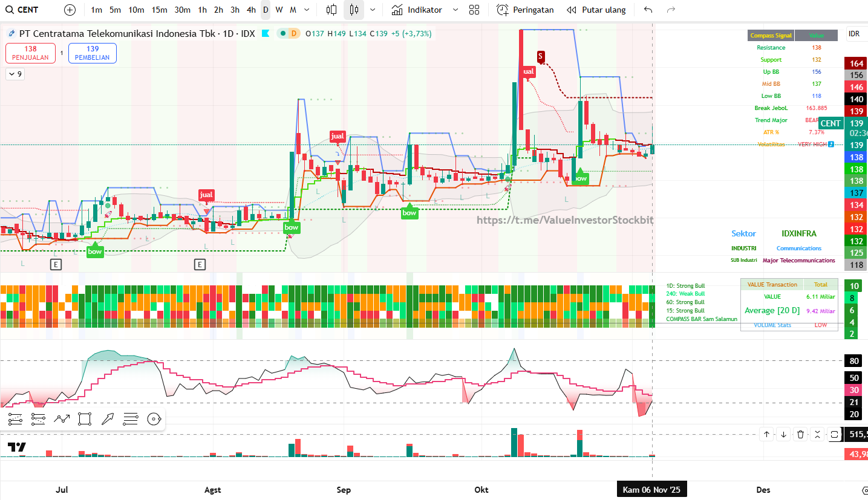Screen dimensions: 868x500
Task: Select the rectangle drawing tool
Action: click(85, 418)
